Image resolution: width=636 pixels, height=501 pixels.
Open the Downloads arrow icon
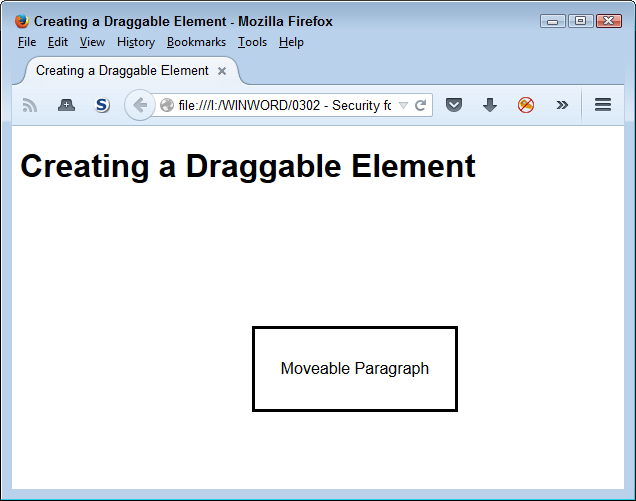pyautogui.click(x=490, y=105)
